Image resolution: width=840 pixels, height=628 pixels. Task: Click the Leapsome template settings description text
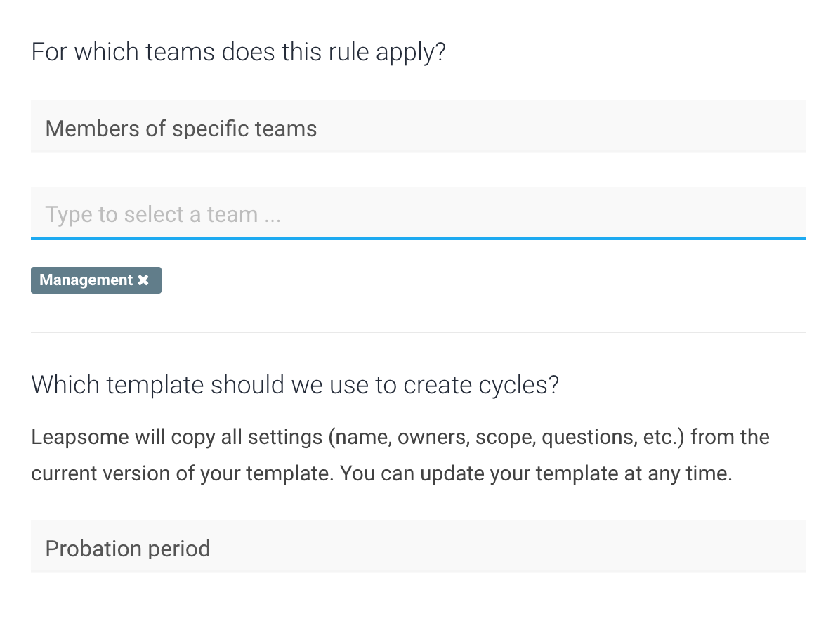tap(400, 455)
